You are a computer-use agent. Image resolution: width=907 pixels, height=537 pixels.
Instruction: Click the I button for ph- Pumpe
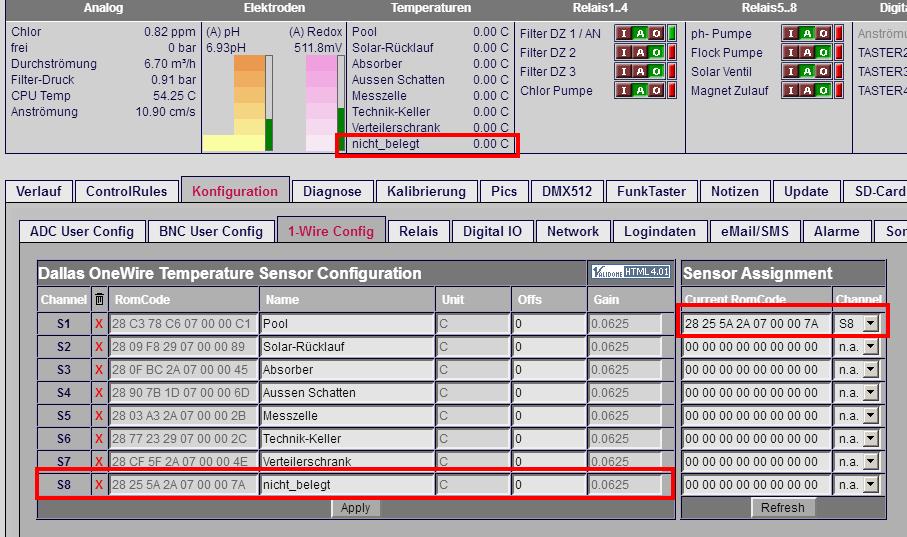(x=791, y=33)
